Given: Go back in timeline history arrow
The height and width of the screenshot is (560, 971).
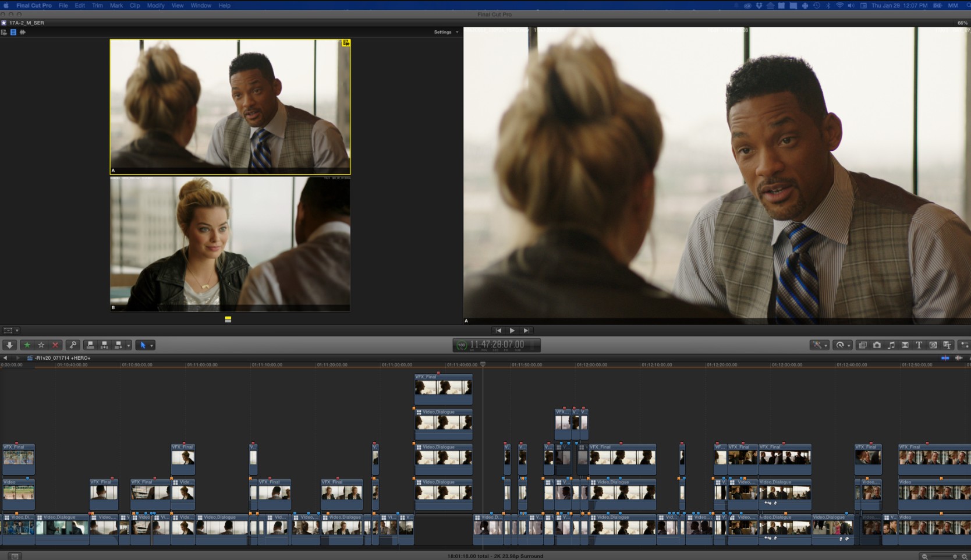Looking at the screenshot, I should point(5,358).
